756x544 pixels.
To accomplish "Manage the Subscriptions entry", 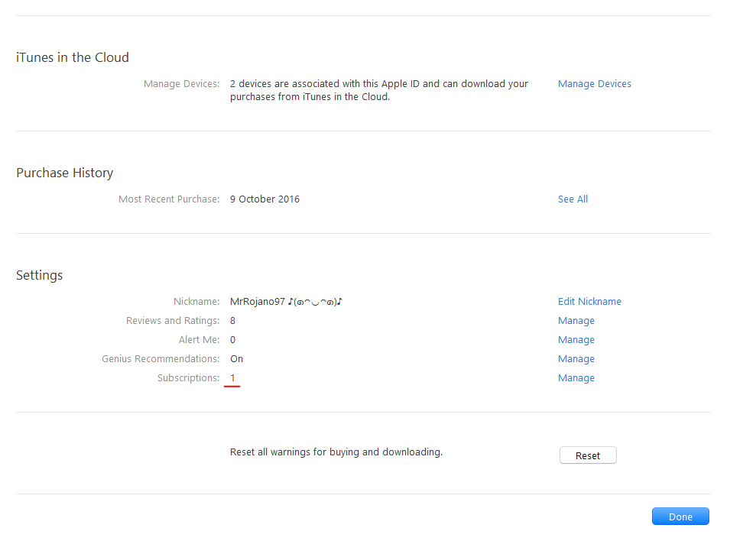I will click(576, 378).
